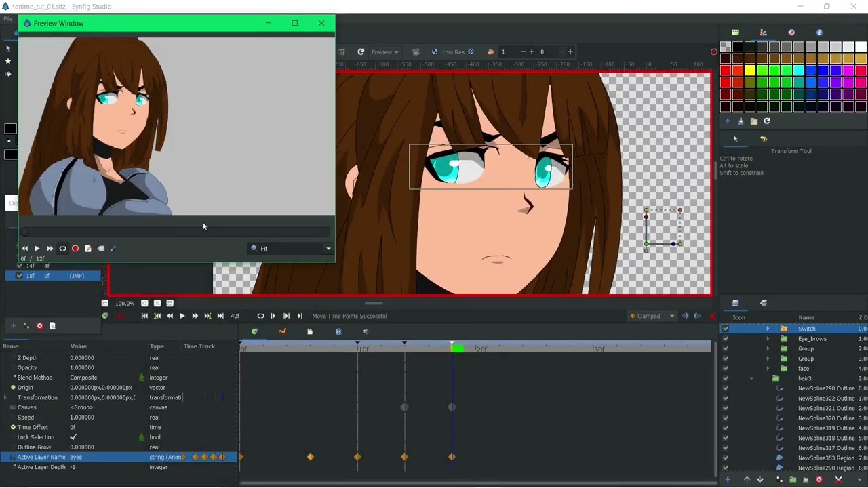Pick the cyan palette swatch

(x=799, y=70)
